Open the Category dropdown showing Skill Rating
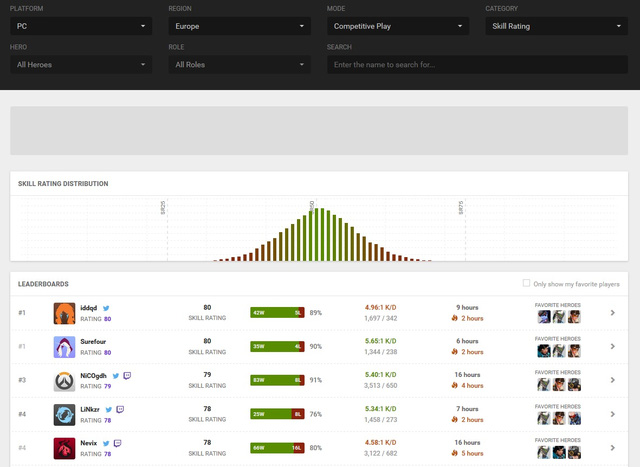 coord(557,26)
